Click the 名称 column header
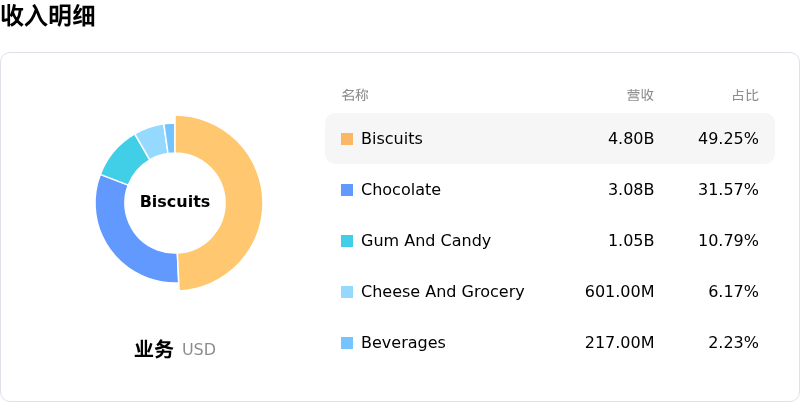Viewport: 800px width, 402px height. [x=355, y=95]
